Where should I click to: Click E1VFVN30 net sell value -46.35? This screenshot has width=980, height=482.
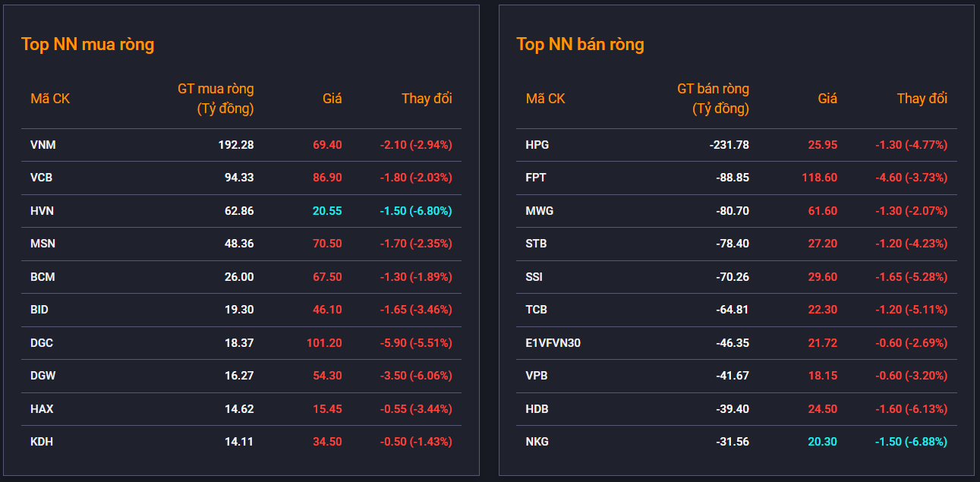pos(733,343)
